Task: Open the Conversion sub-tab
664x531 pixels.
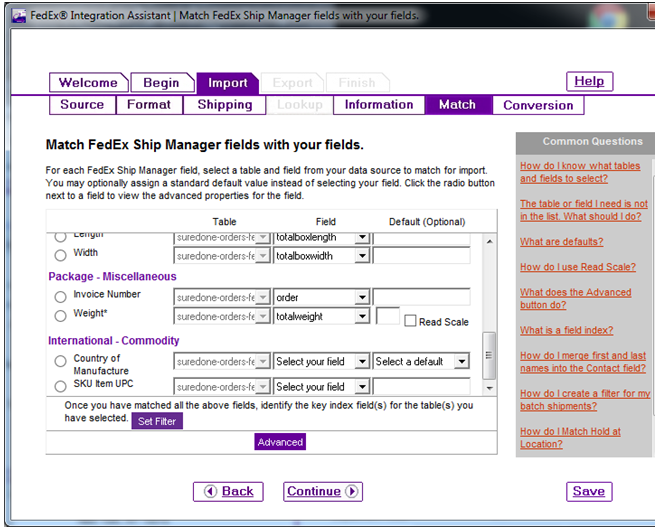Action: click(x=538, y=105)
